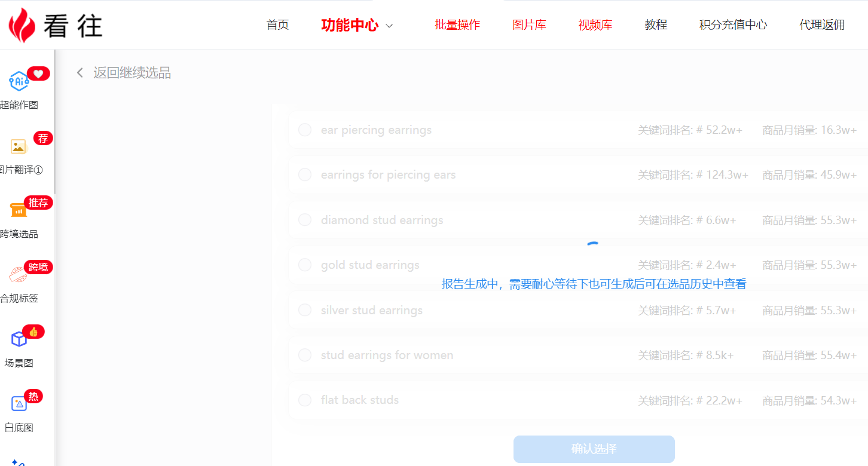The width and height of the screenshot is (868, 466).
Task: Click the chevron arrow next to 功能中心
Action: [389, 26]
